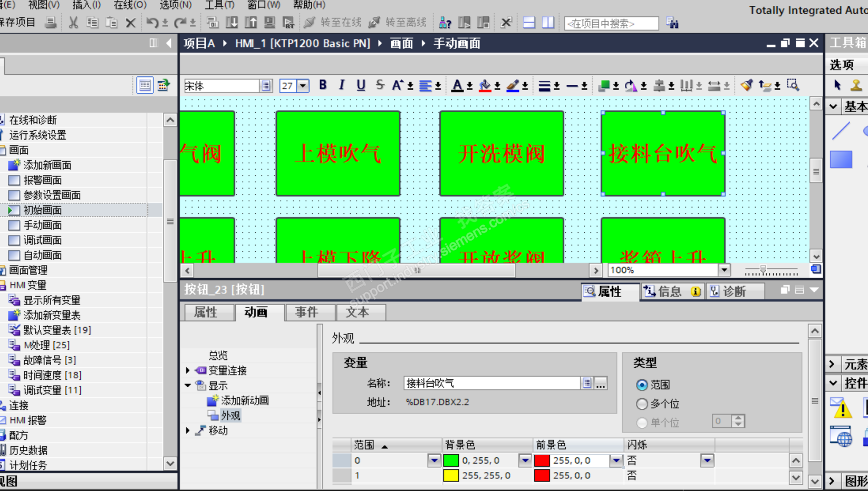The image size is (868, 491).
Task: Open the 闪烁 dropdown for range 0
Action: [707, 460]
